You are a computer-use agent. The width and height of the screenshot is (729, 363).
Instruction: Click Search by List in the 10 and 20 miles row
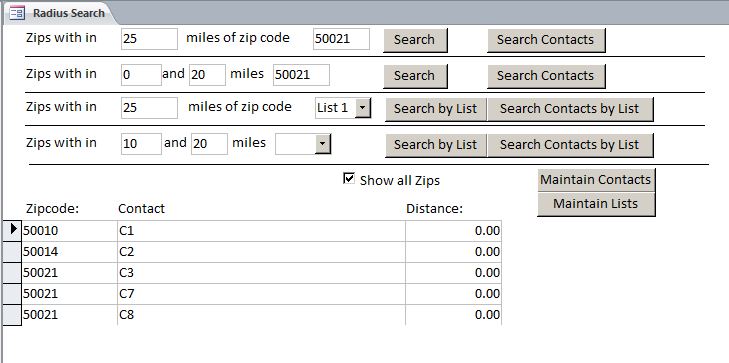tap(436, 145)
